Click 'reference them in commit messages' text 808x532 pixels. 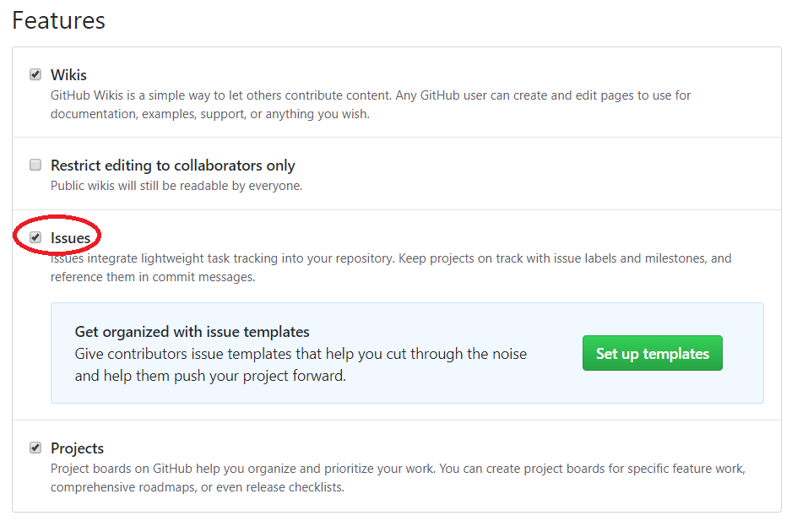152,277
